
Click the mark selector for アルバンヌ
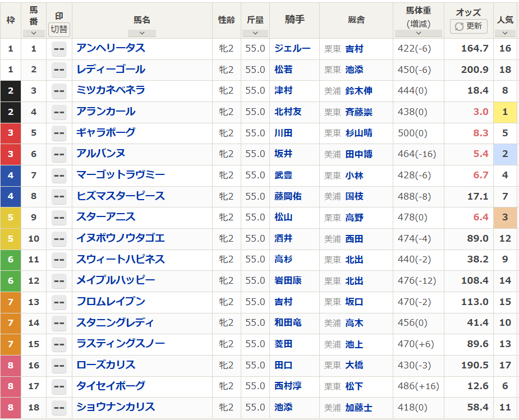(x=59, y=154)
